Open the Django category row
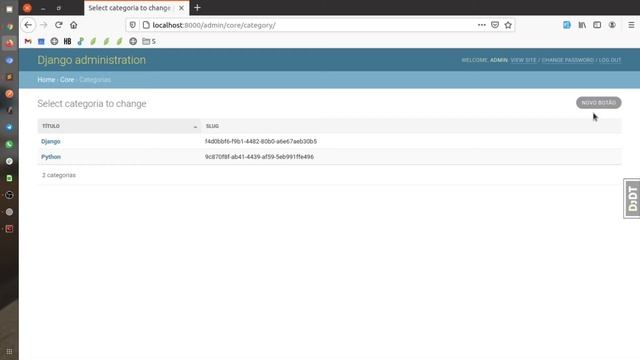 tap(51, 141)
